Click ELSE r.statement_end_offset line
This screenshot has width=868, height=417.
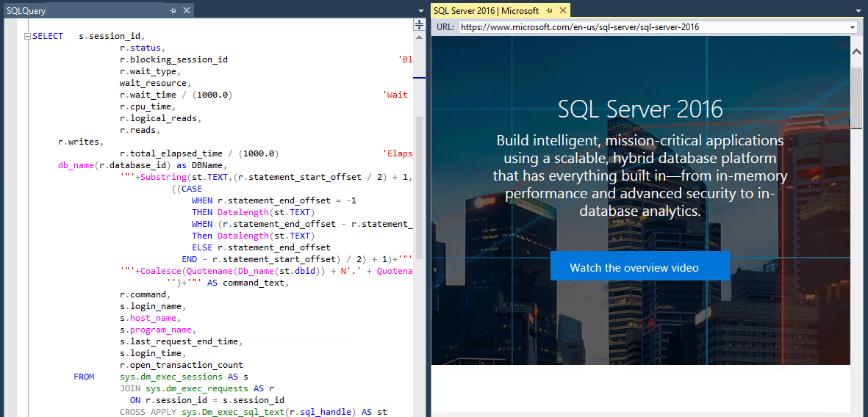261,247
